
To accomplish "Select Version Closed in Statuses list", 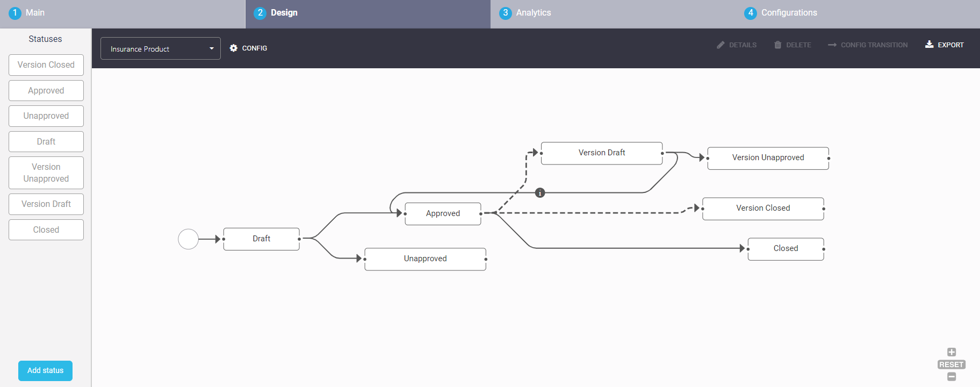I will [46, 65].
